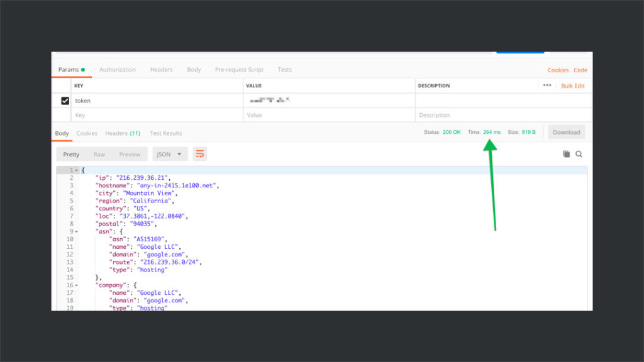Switch to the Preview response view
Viewport: 644px width, 362px height.
pos(130,153)
